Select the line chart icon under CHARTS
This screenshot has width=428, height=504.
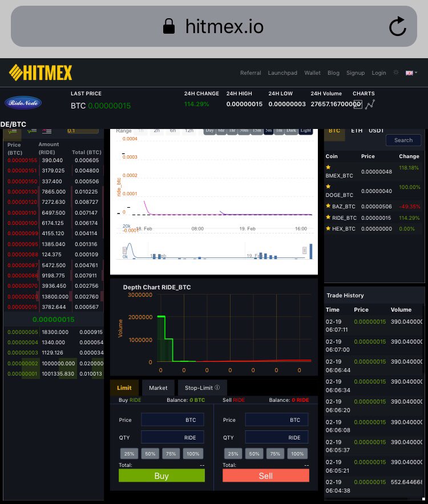pos(370,104)
